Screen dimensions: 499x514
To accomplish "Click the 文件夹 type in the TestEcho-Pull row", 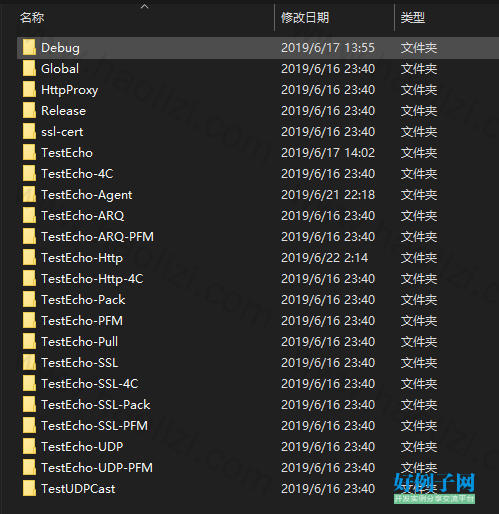I will point(419,342).
